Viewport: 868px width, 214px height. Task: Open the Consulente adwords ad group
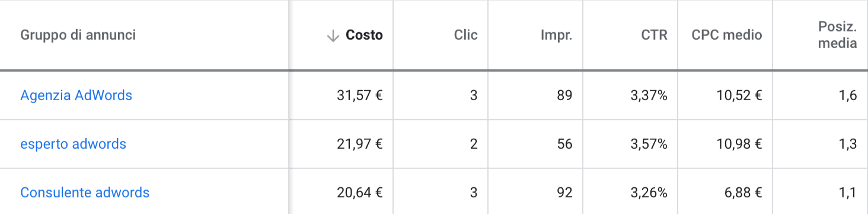(x=85, y=193)
